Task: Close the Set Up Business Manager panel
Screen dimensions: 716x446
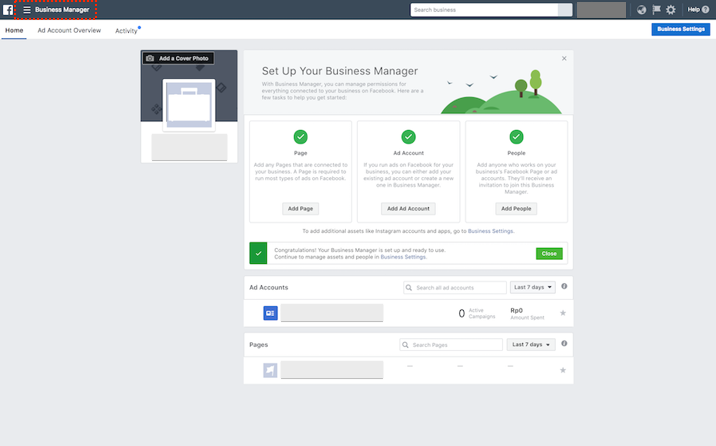Action: pyautogui.click(x=564, y=58)
